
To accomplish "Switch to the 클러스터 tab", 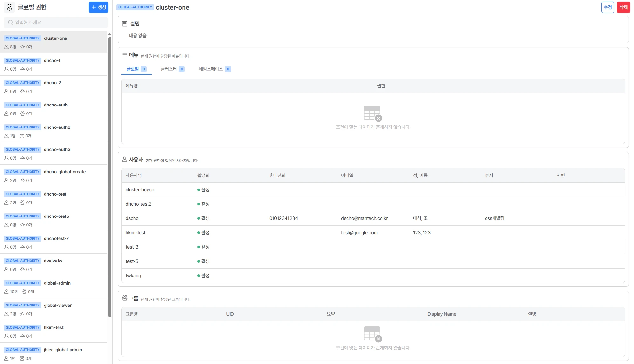I will click(x=172, y=69).
